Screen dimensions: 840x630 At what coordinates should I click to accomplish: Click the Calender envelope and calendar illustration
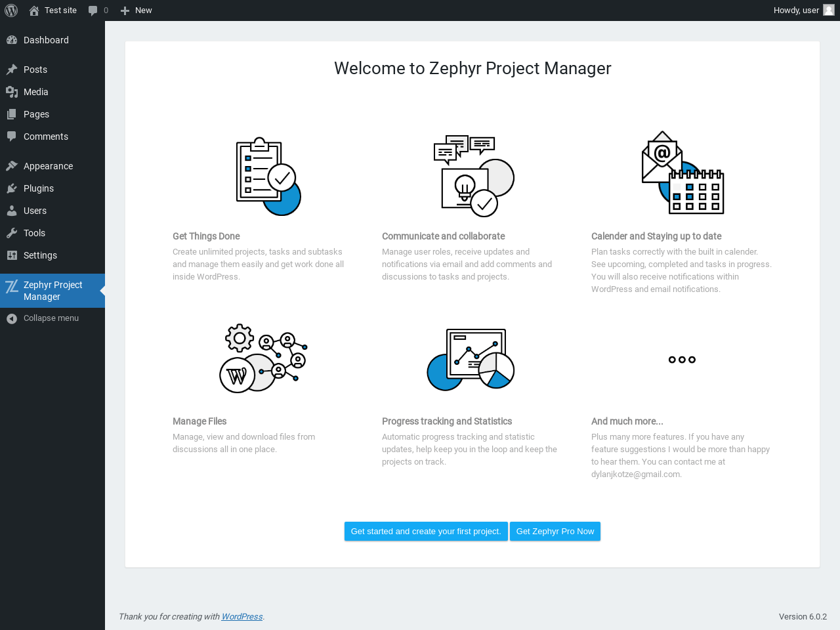click(682, 173)
